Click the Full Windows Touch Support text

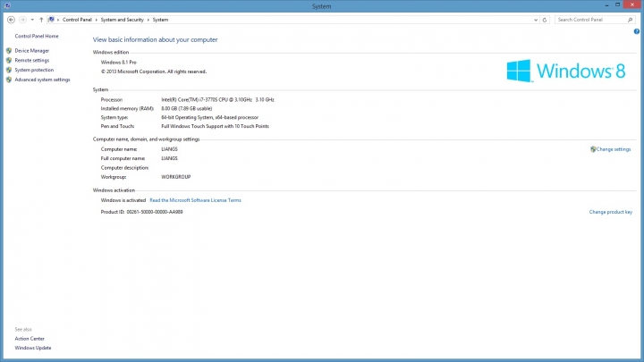(216, 126)
